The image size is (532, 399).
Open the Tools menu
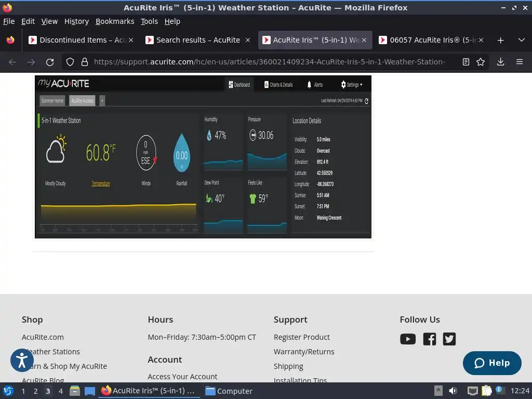149,21
